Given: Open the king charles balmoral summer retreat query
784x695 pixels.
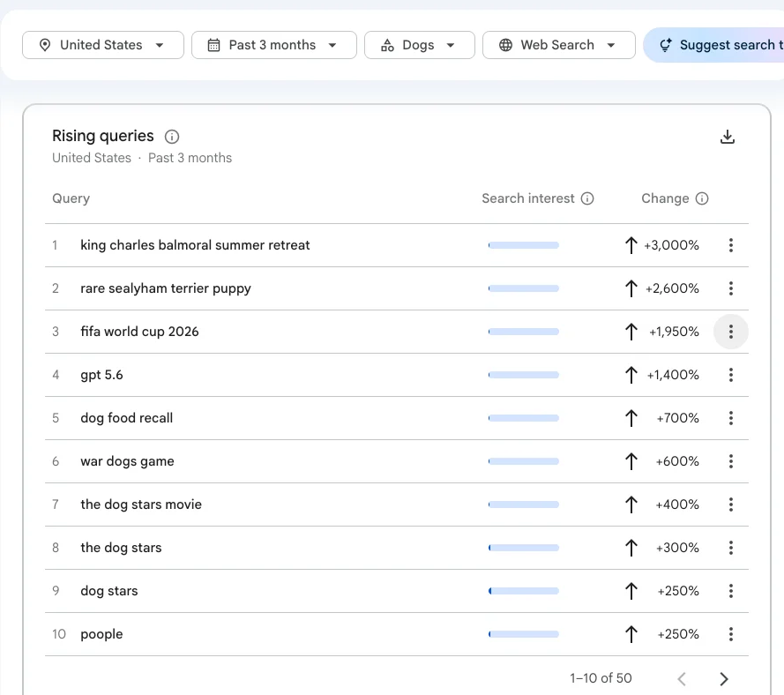Looking at the screenshot, I should 195,245.
